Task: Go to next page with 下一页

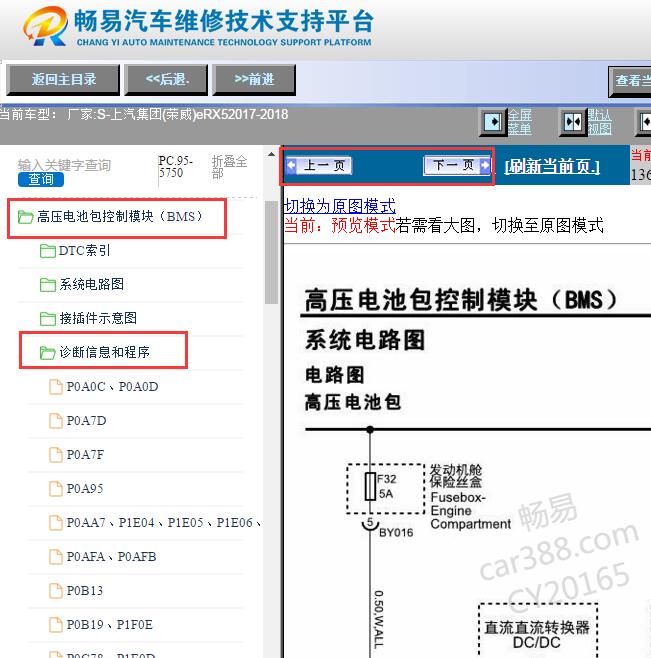Action: click(x=457, y=165)
